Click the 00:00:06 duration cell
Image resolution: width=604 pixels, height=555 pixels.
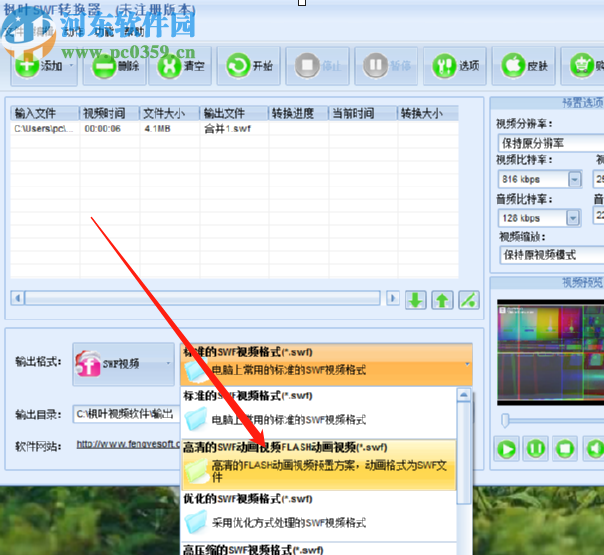tap(109, 129)
